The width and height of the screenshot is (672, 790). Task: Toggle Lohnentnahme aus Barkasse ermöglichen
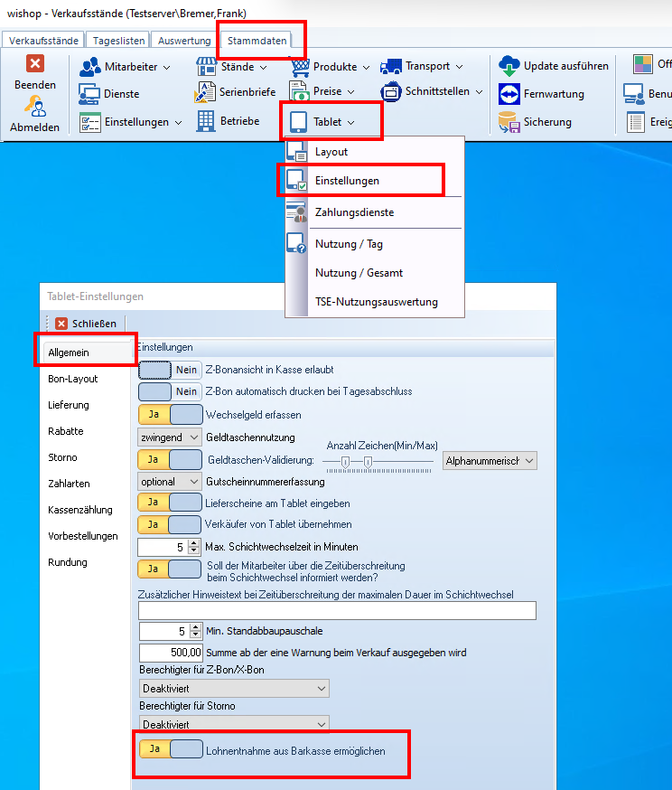170,749
